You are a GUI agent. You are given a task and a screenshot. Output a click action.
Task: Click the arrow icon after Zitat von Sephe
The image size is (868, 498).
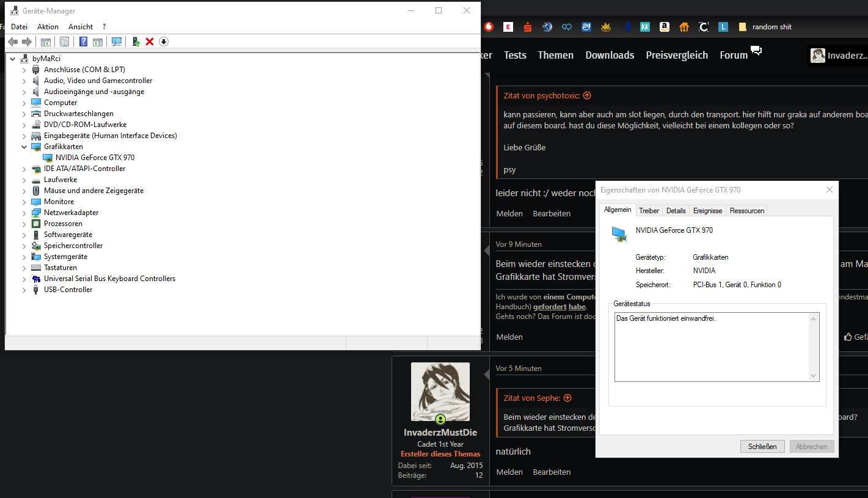click(x=567, y=398)
